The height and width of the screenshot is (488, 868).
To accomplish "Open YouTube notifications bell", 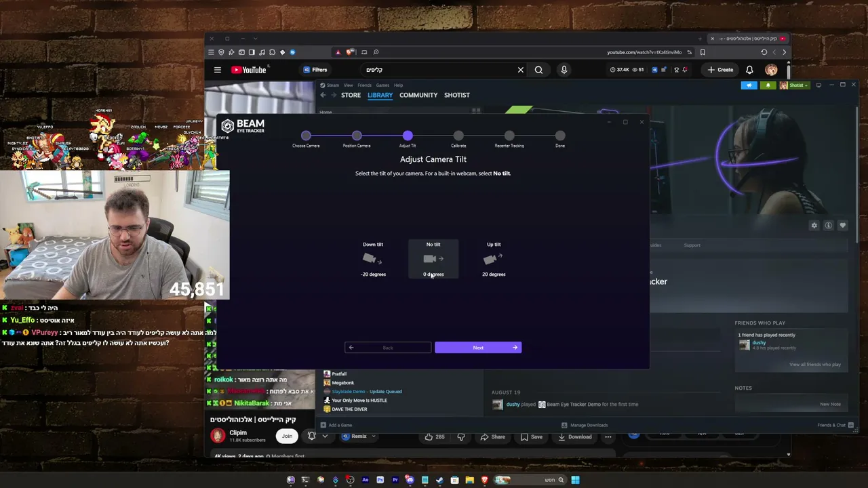I will click(749, 70).
